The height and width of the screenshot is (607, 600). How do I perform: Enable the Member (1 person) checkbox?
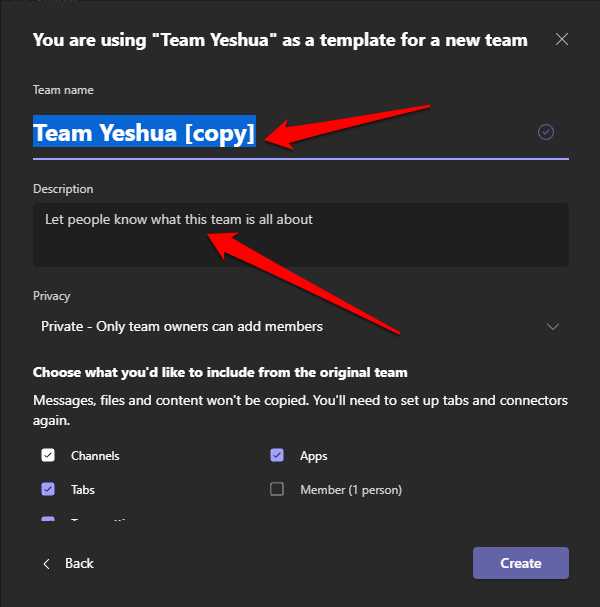(x=278, y=490)
